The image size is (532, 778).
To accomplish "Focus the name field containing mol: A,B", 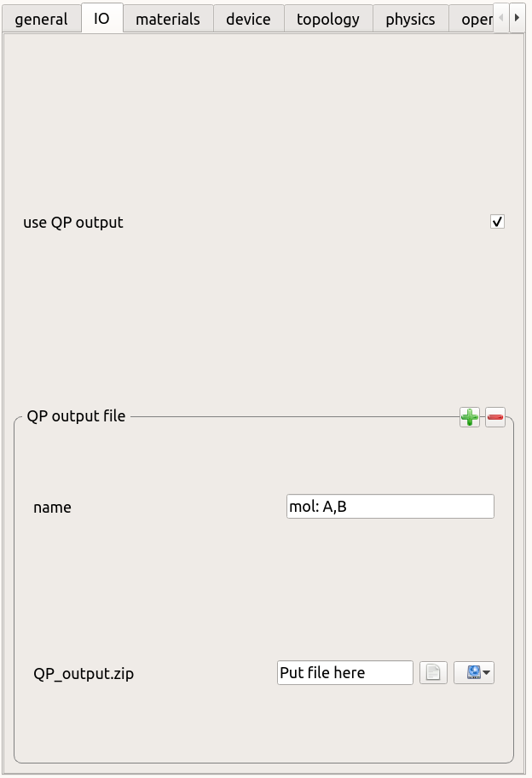I will point(390,506).
